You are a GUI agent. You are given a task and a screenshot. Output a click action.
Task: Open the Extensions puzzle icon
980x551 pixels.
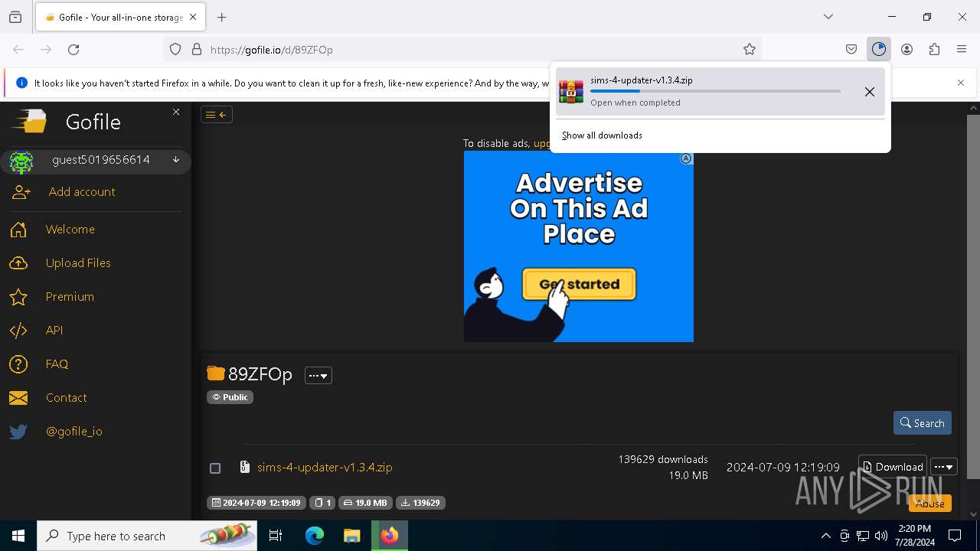(934, 50)
